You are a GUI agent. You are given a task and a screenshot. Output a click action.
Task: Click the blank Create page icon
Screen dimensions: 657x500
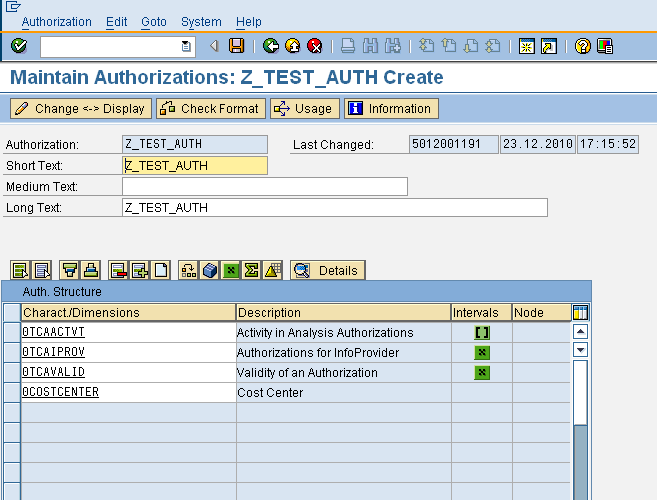pos(161,270)
